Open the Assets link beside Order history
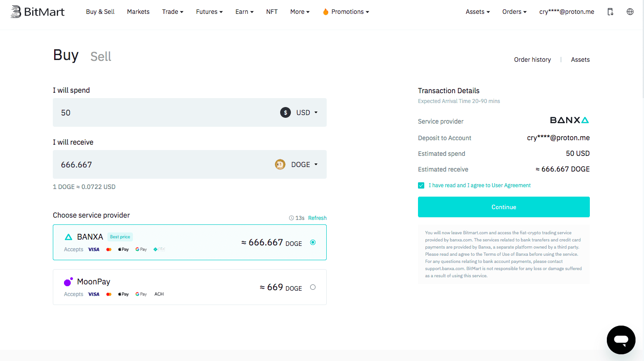Screen dimensions: 644x361 tap(580, 60)
